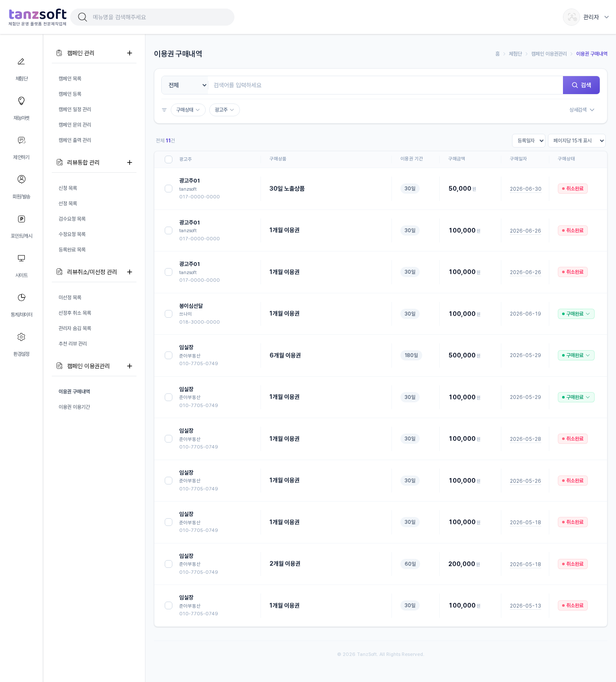
Task: Select 이용권 이용기간 menu item
Action: [x=74, y=407]
